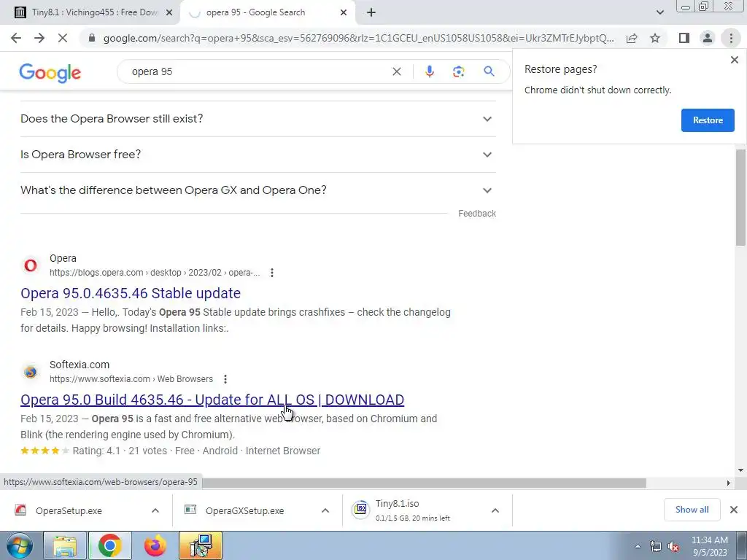Screen dimensions: 747x560
Task: Go back to the previous page
Action: [x=16, y=38]
